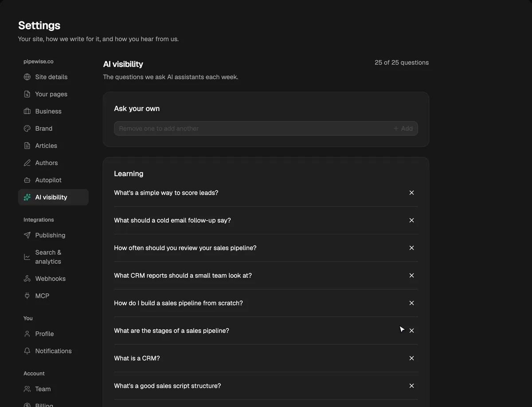The height and width of the screenshot is (407, 532).
Task: Open the Business settings section
Action: tap(53, 111)
